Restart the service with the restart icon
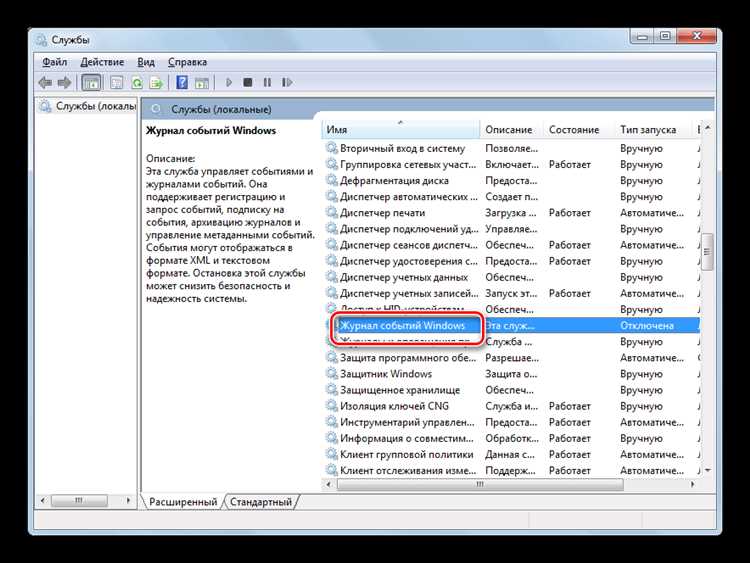The width and height of the screenshot is (750, 563). [287, 82]
